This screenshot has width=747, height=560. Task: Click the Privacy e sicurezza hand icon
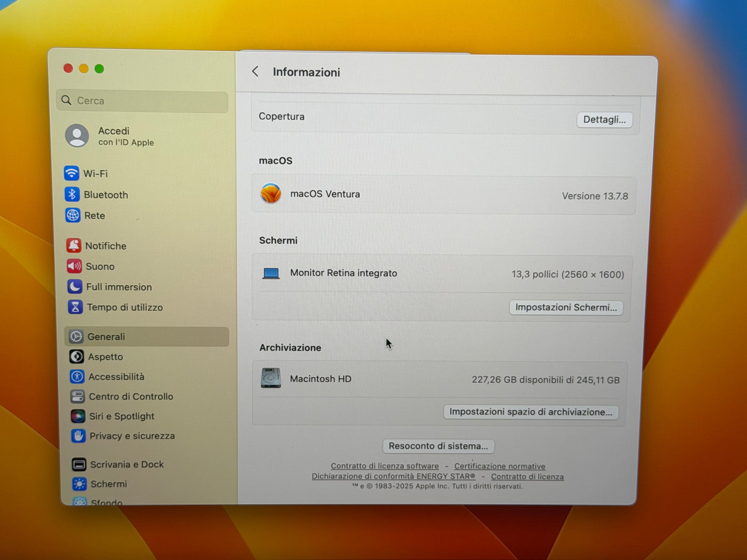79,435
